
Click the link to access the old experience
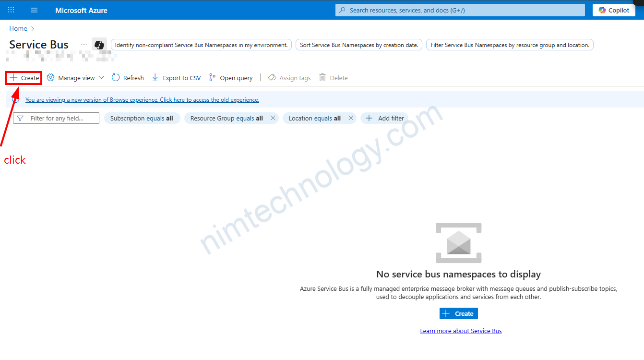click(x=142, y=100)
